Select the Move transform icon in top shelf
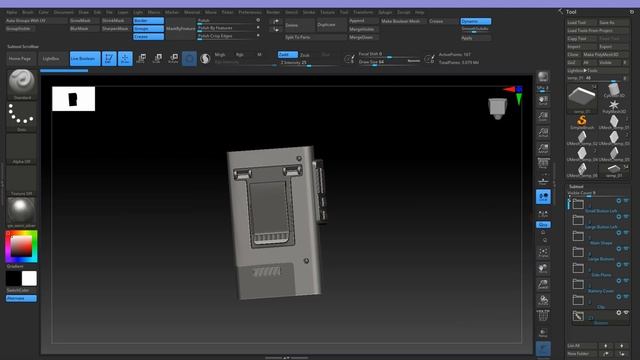The height and width of the screenshot is (360, 640). coord(141,59)
